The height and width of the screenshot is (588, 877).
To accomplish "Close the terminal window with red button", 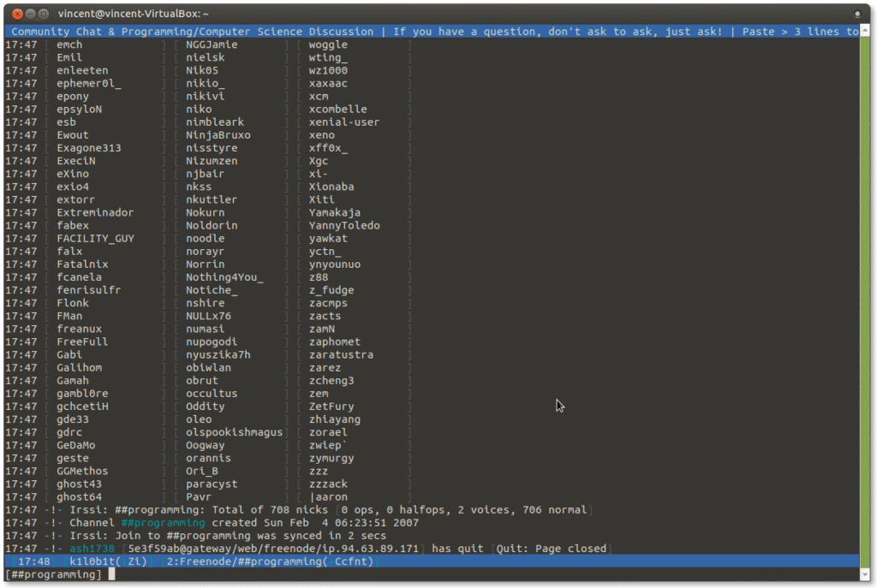I will [x=17, y=14].
